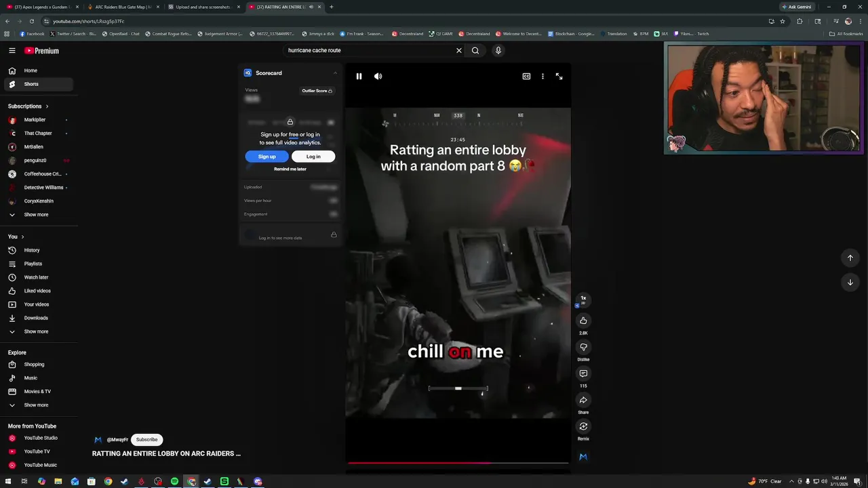Show more subscriptions
Image resolution: width=868 pixels, height=488 pixels.
(39, 215)
